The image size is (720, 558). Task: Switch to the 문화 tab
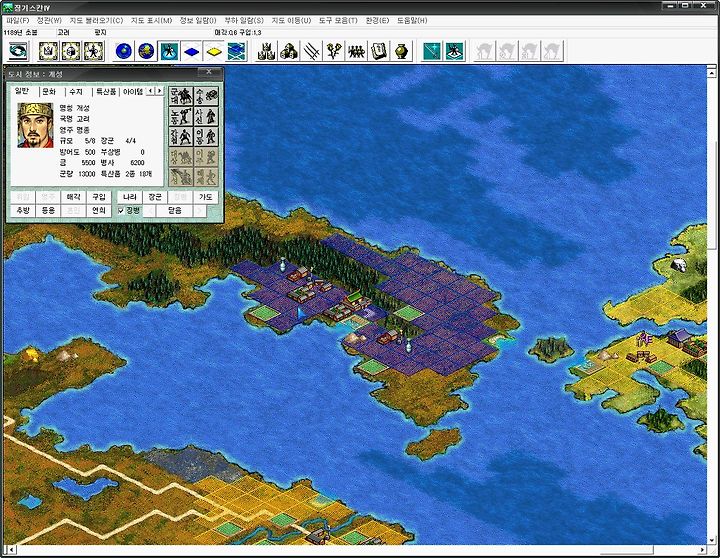click(49, 92)
